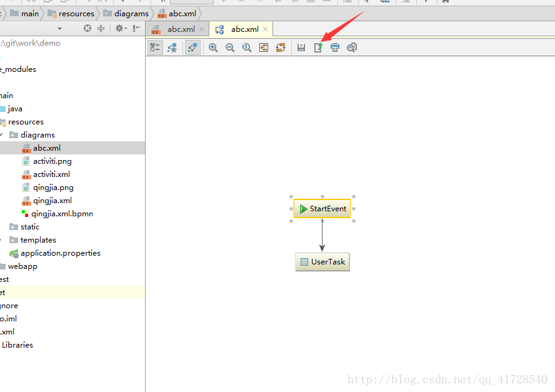Click the Zoom In magnifier icon
This screenshot has height=392, width=555.
tap(213, 48)
